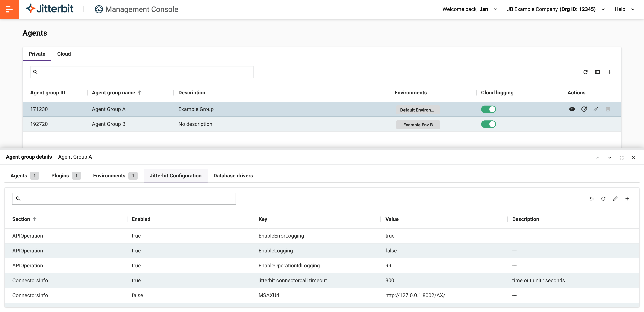This screenshot has height=312, width=644.
Task: Select the jitterbit.connectorcall.timeout key
Action: [x=293, y=280]
